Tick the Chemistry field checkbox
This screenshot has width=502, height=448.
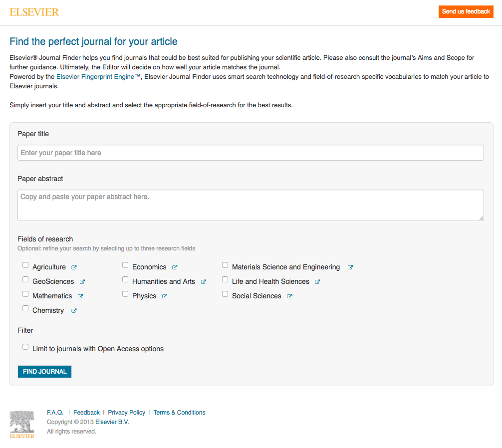(x=25, y=309)
